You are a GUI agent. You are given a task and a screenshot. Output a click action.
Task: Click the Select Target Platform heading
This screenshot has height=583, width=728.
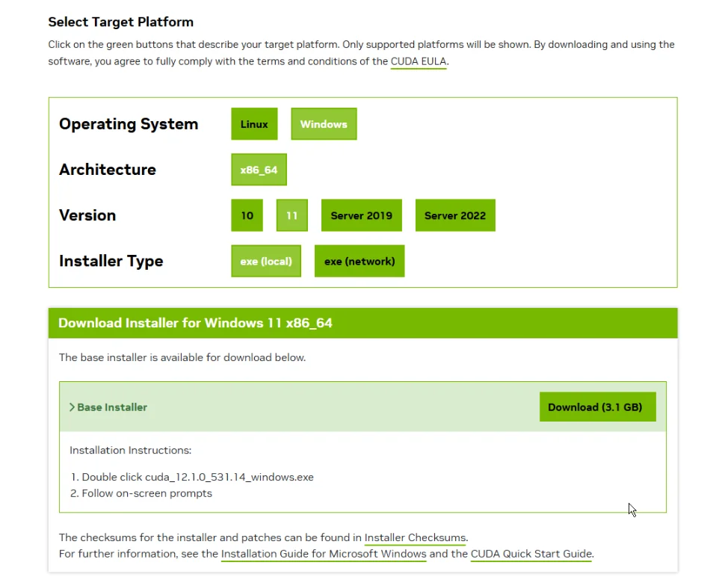[120, 22]
